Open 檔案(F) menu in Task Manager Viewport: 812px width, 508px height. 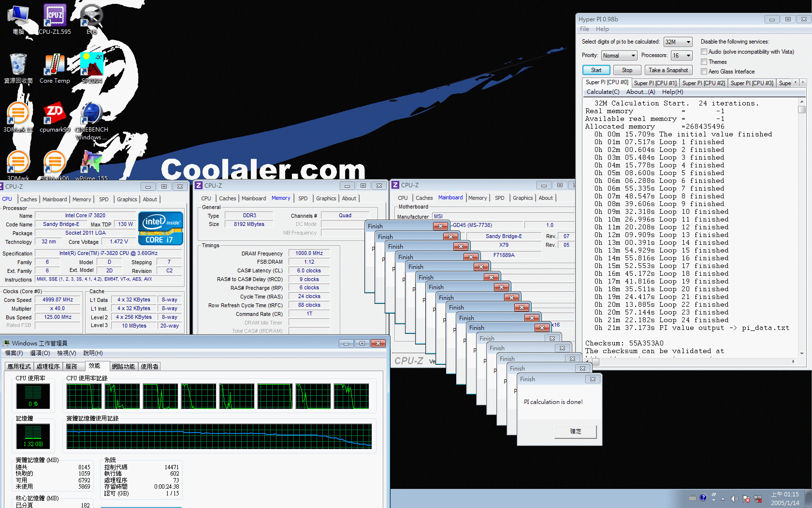pos(14,353)
